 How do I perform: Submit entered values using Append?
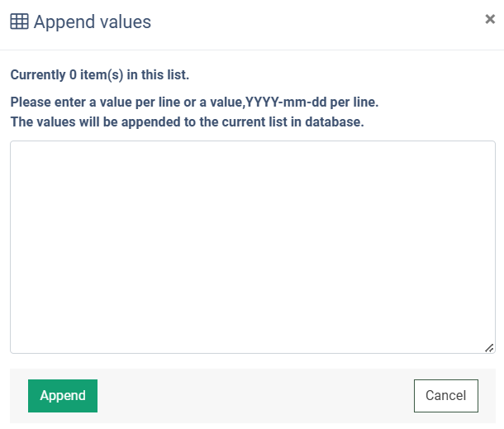pos(63,396)
